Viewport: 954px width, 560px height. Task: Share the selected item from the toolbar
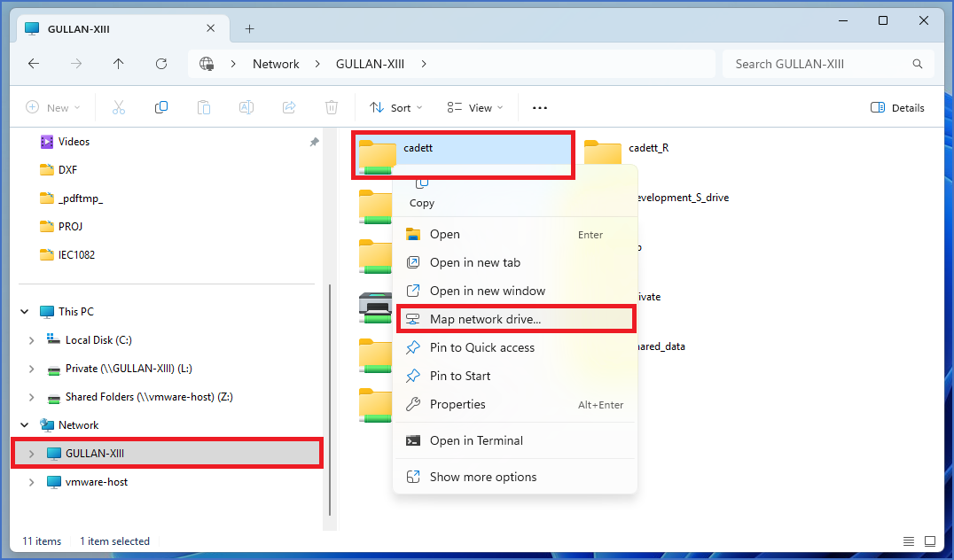click(288, 107)
